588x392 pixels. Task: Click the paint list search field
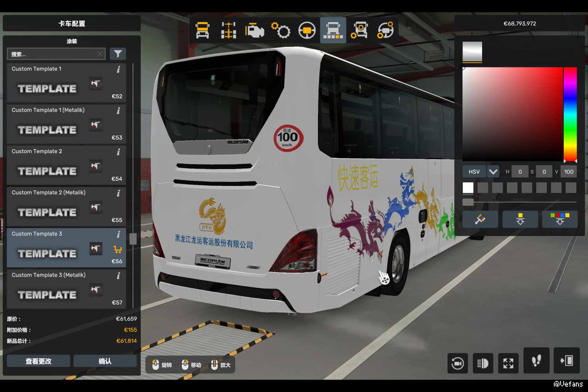pos(56,54)
